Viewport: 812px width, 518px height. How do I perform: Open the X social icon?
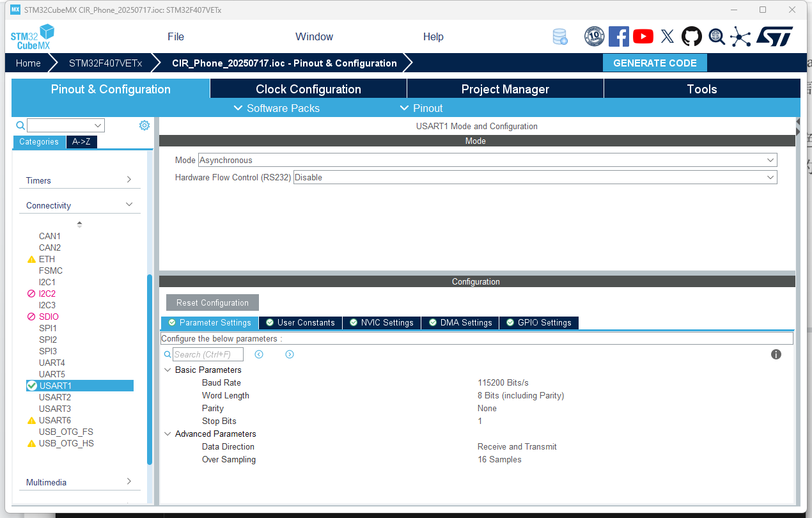pos(668,36)
